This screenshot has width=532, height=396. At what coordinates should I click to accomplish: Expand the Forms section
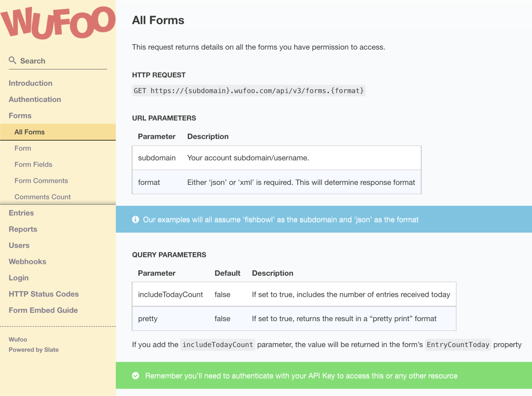(20, 115)
